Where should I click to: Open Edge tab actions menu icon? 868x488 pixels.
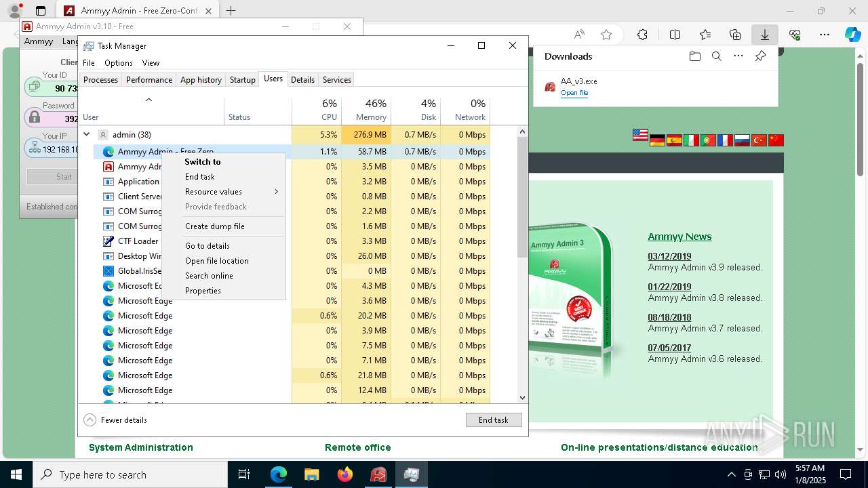point(41,11)
